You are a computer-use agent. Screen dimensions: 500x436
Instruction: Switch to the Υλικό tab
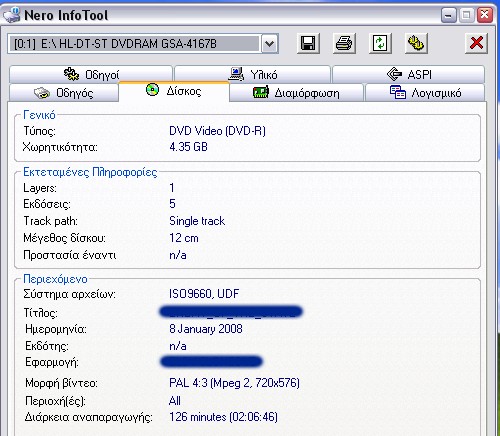point(252,74)
